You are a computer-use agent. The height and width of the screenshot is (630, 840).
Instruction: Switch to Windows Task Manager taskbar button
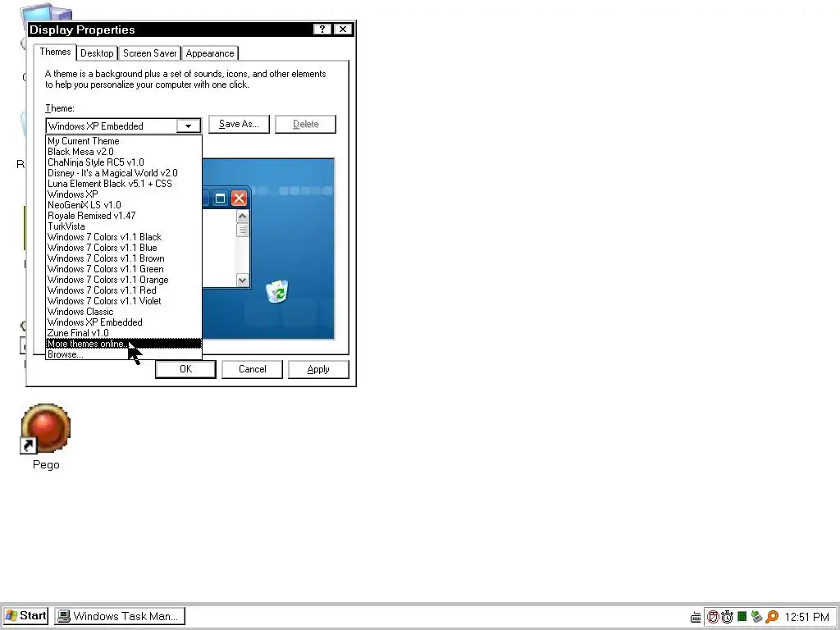(x=120, y=616)
